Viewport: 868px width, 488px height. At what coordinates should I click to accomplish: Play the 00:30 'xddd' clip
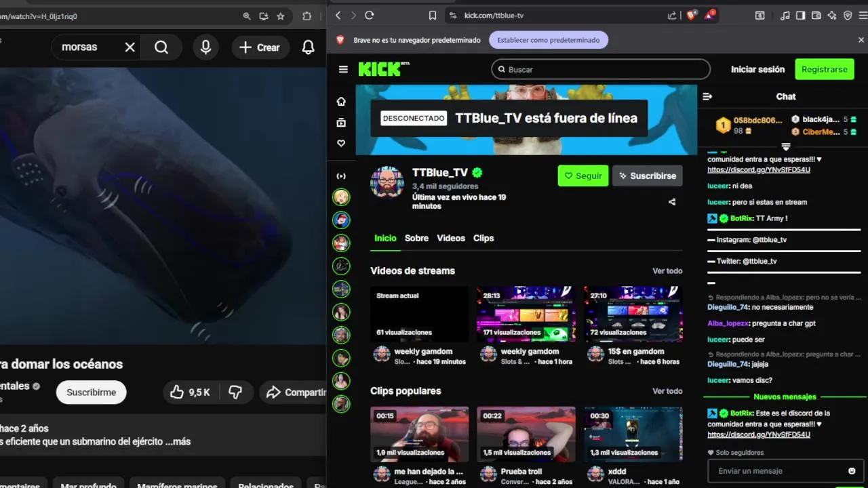point(633,434)
